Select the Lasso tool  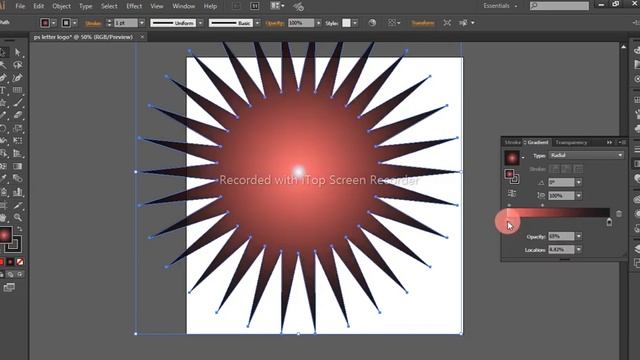click(x=18, y=65)
